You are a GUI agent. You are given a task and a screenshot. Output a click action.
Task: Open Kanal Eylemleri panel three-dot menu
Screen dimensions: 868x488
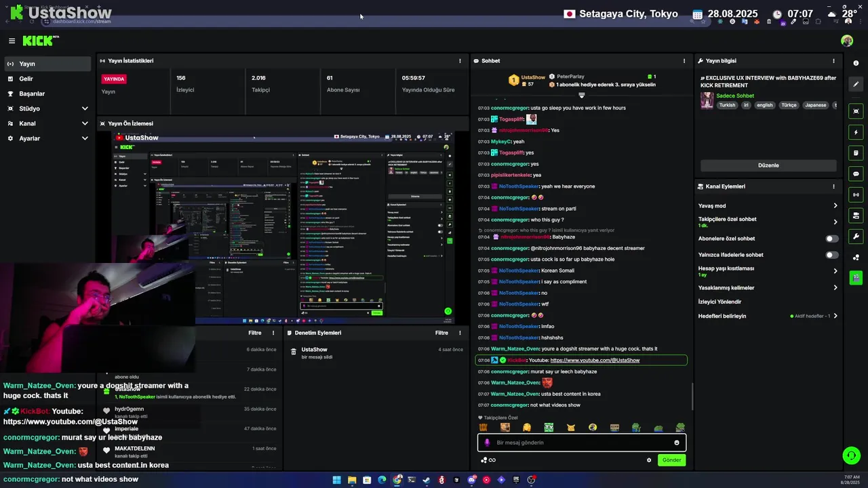coord(833,186)
